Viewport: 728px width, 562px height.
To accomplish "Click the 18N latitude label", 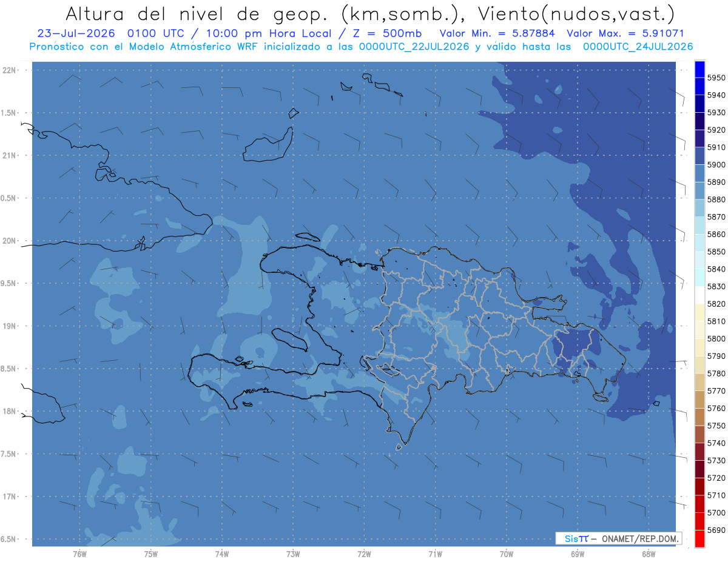I will coord(8,411).
